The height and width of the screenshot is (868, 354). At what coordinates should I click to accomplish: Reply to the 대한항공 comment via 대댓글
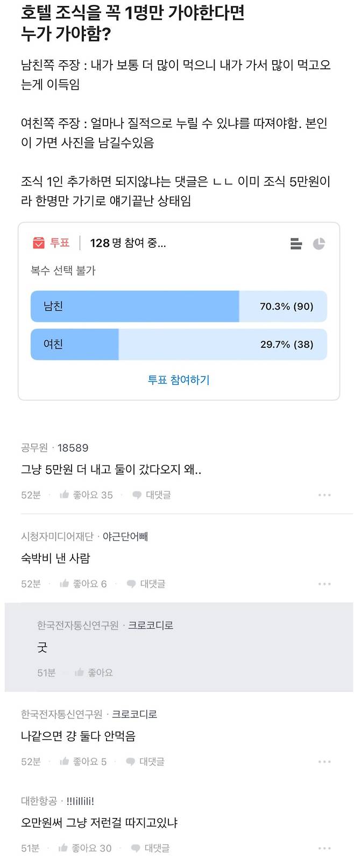click(x=151, y=848)
